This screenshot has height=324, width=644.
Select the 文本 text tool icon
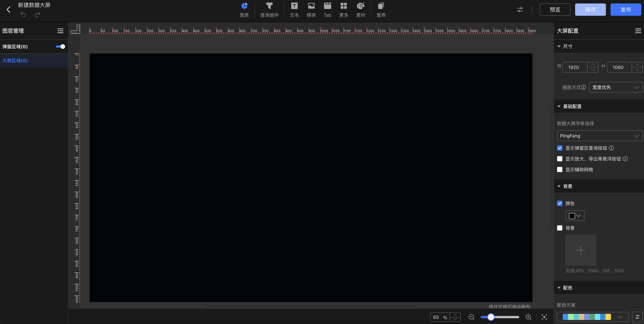pyautogui.click(x=294, y=6)
